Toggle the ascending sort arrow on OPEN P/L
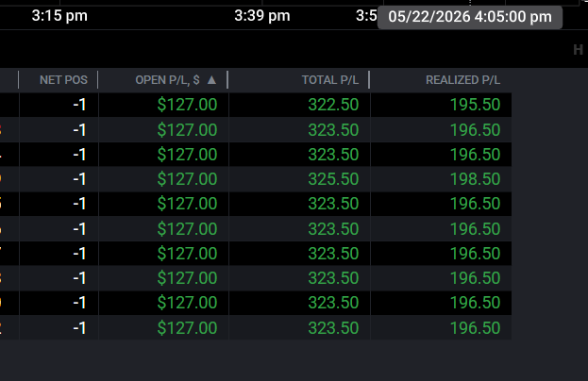 tap(211, 80)
